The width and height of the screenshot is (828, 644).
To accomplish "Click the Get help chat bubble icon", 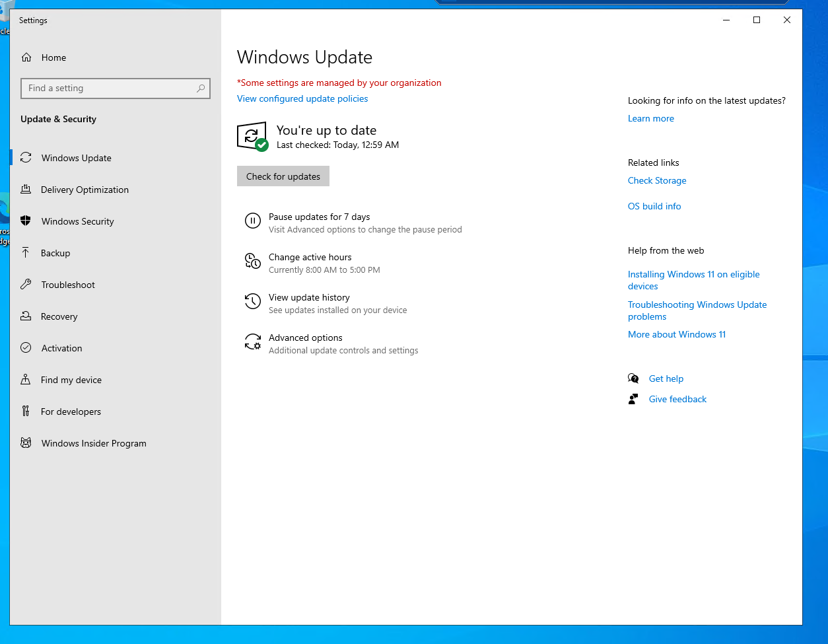I will (x=633, y=378).
